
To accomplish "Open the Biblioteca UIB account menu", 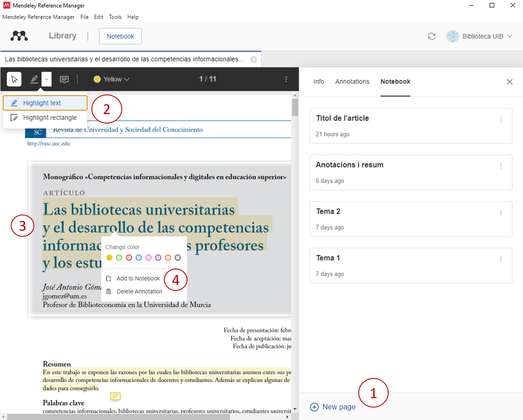I will point(480,36).
